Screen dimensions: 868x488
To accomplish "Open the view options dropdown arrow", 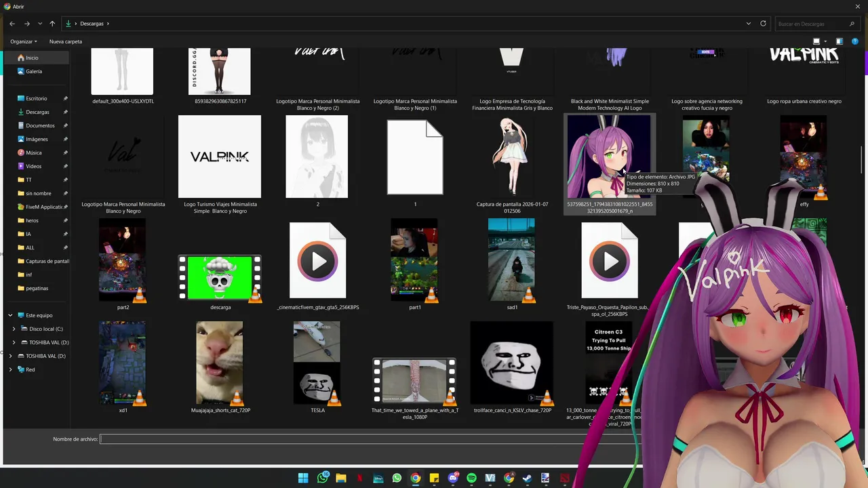I will click(x=826, y=41).
